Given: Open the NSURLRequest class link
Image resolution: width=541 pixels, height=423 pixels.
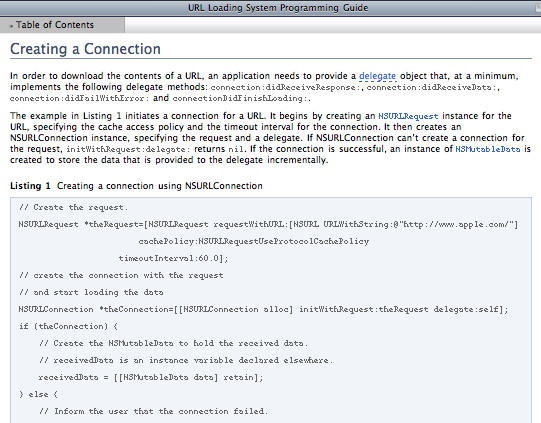Looking at the screenshot, I should [408, 116].
